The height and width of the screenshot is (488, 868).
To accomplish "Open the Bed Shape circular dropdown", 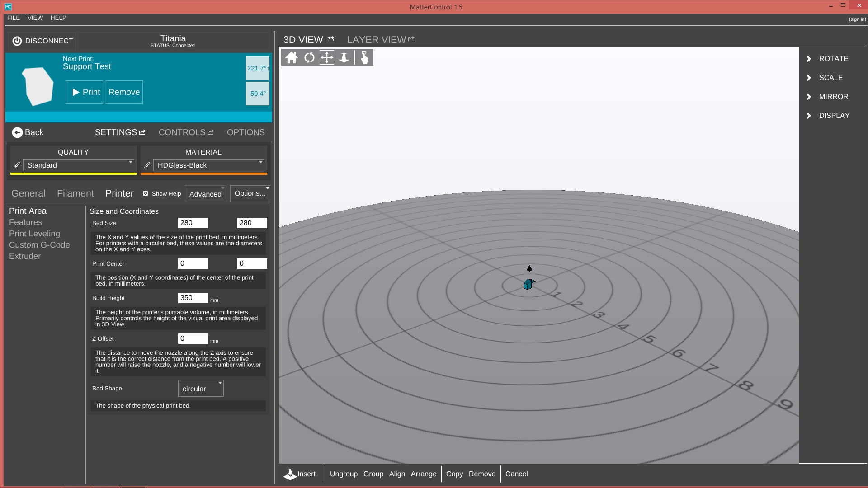I will 201,389.
